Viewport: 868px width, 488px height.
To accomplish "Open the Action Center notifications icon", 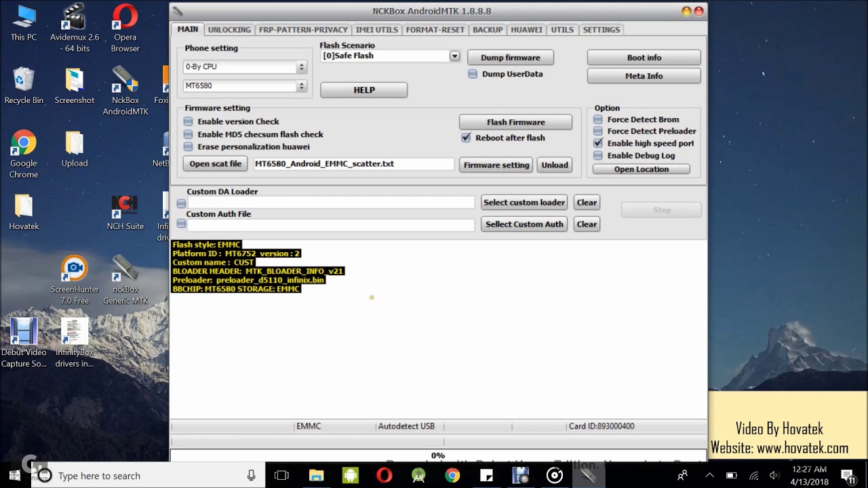I will (x=847, y=476).
